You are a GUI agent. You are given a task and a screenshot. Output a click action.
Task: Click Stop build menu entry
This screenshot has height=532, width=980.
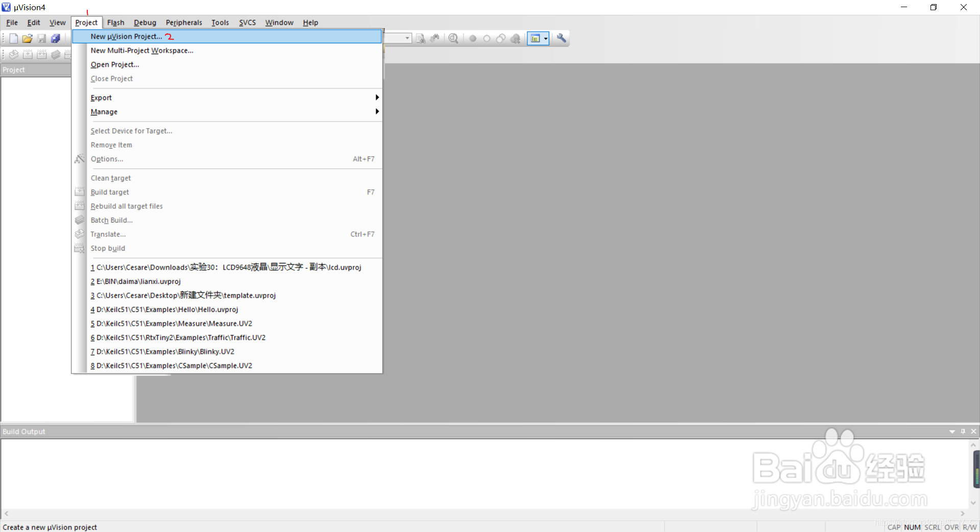pyautogui.click(x=227, y=248)
